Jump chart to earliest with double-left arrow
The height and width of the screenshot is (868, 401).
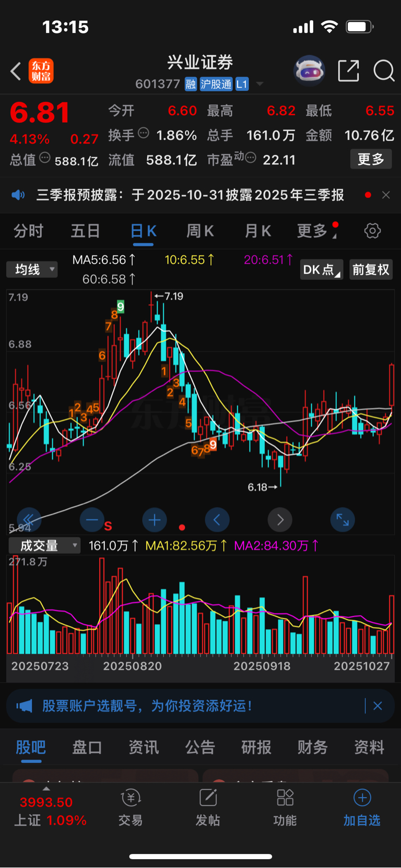click(29, 519)
